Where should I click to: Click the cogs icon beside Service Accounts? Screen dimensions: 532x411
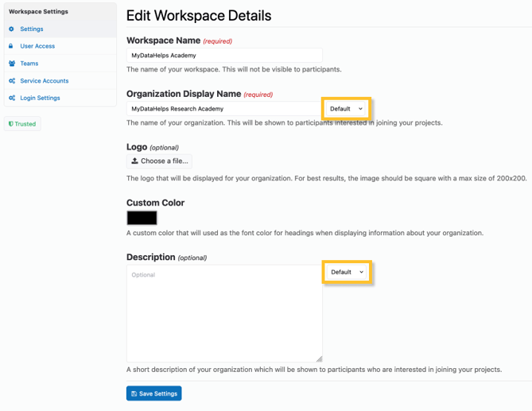click(x=11, y=81)
